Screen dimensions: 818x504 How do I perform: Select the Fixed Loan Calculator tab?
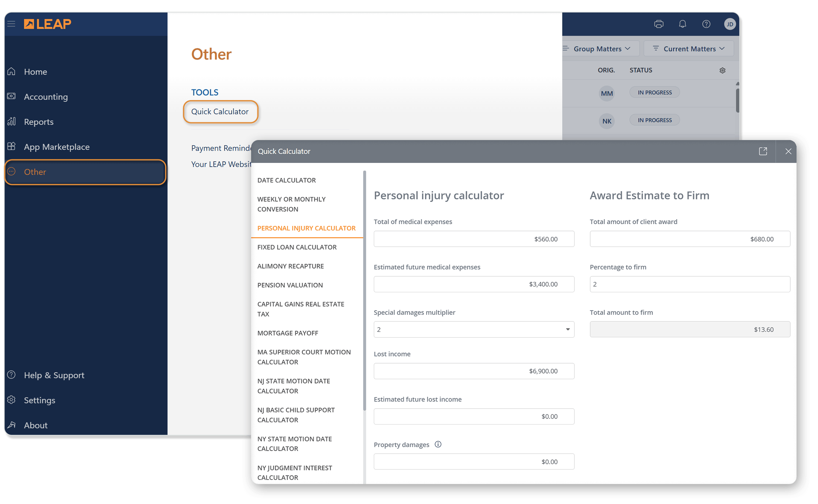tap(297, 247)
